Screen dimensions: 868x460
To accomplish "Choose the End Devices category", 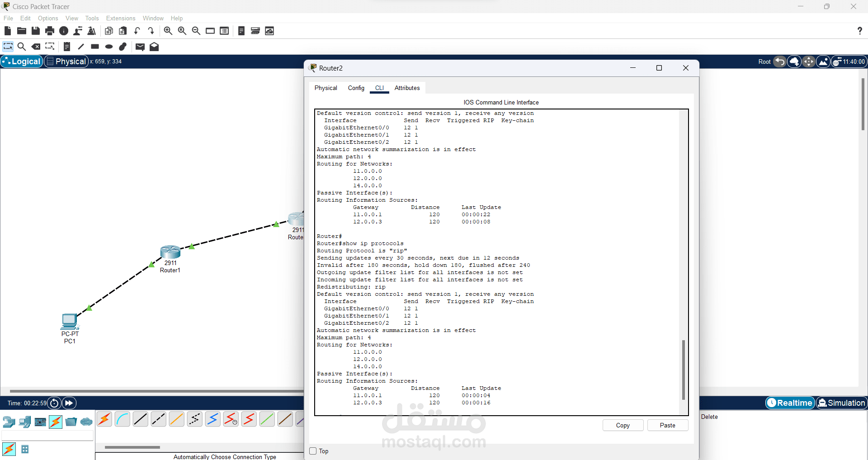I will [25, 422].
